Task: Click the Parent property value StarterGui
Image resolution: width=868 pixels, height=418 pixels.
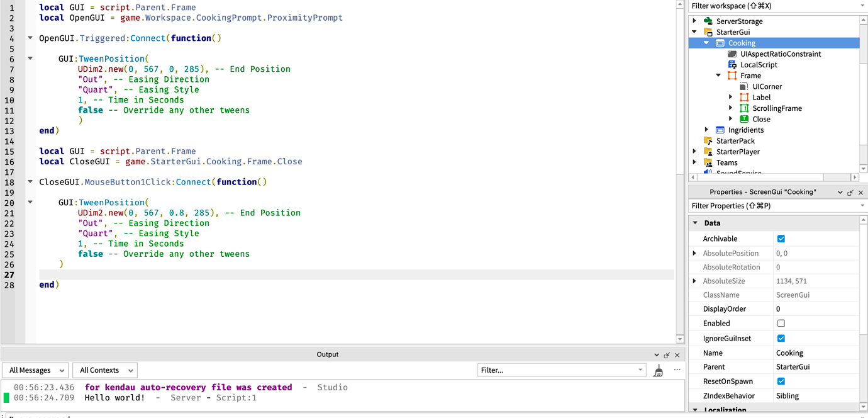Action: point(816,367)
